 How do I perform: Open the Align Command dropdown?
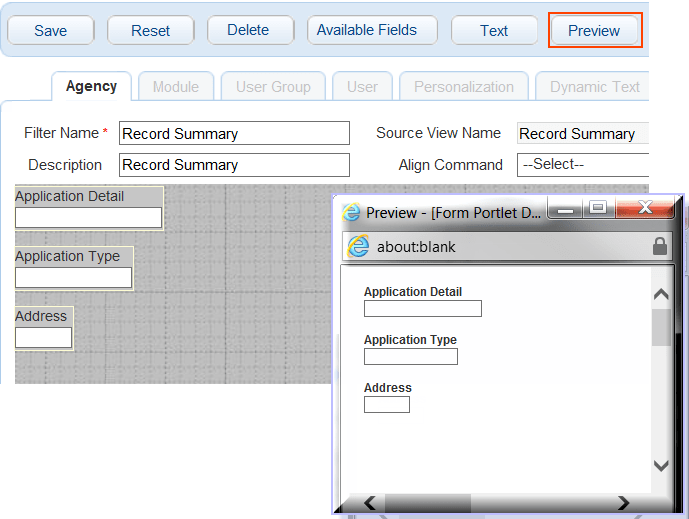click(582, 165)
